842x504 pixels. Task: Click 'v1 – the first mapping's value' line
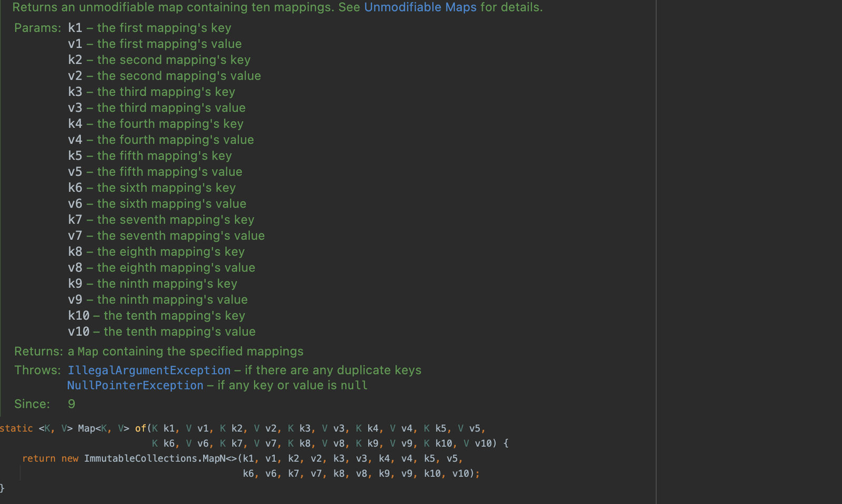(x=155, y=44)
